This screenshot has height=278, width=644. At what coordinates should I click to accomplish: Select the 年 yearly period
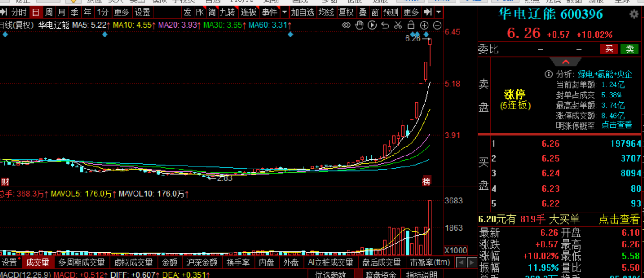coord(88,12)
